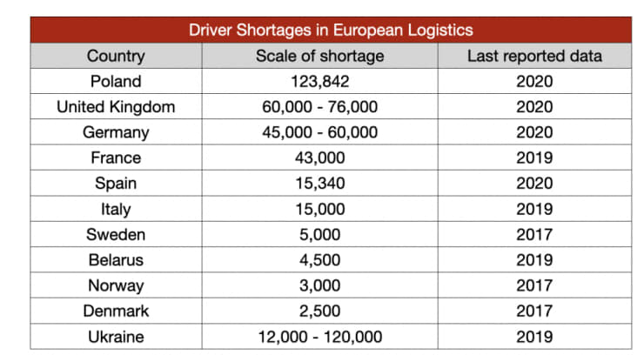Click the '45,000 - 60,000' cell
The image size is (644, 362).
tap(319, 132)
